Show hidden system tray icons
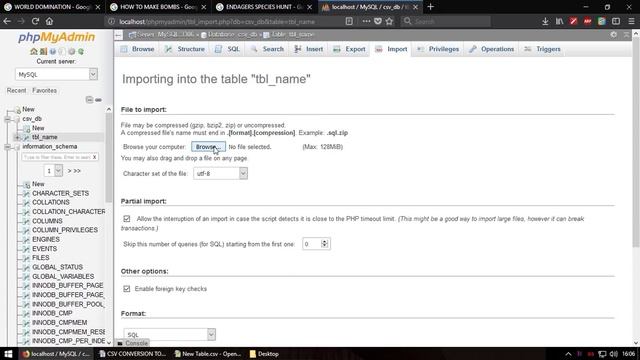 coord(568,354)
